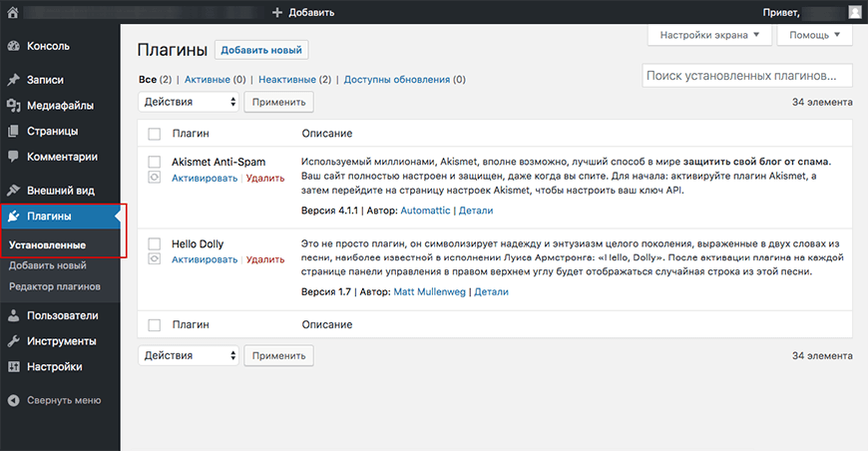Delete the Hello Dolly plugin
Viewport: 868px width, 451px height.
point(265,259)
